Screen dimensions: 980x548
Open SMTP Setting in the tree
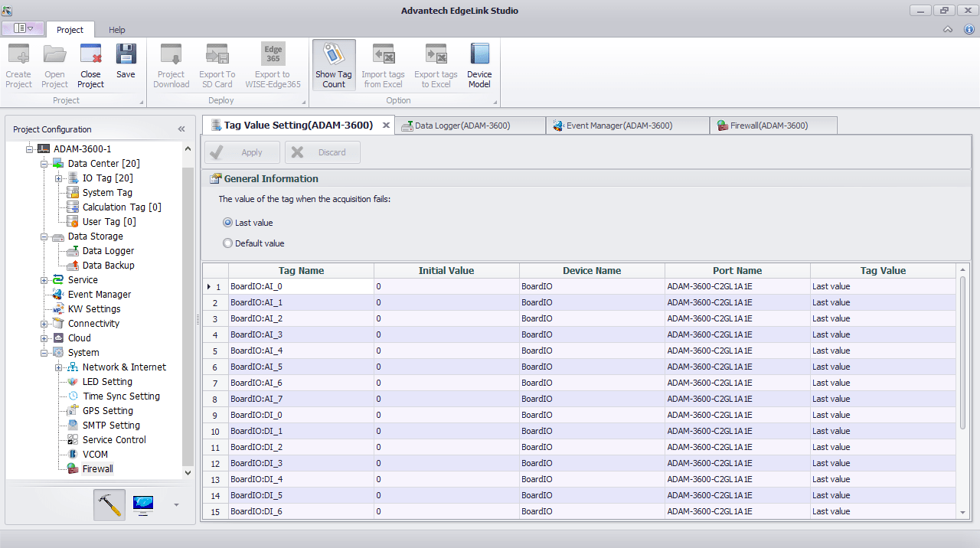111,425
